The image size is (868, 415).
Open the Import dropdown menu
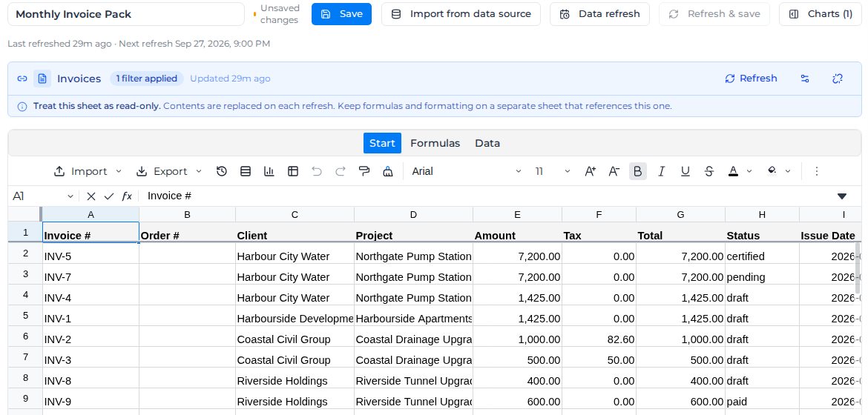click(88, 171)
